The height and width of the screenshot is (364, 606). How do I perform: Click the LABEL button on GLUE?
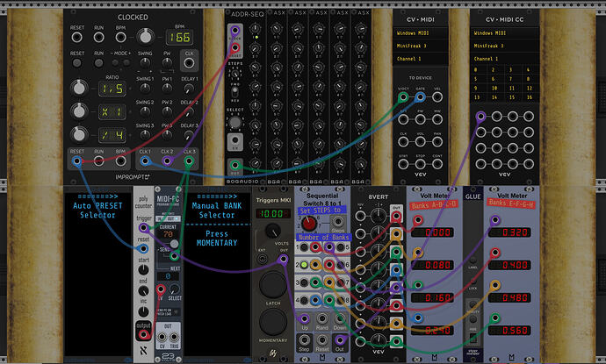pyautogui.click(x=473, y=261)
